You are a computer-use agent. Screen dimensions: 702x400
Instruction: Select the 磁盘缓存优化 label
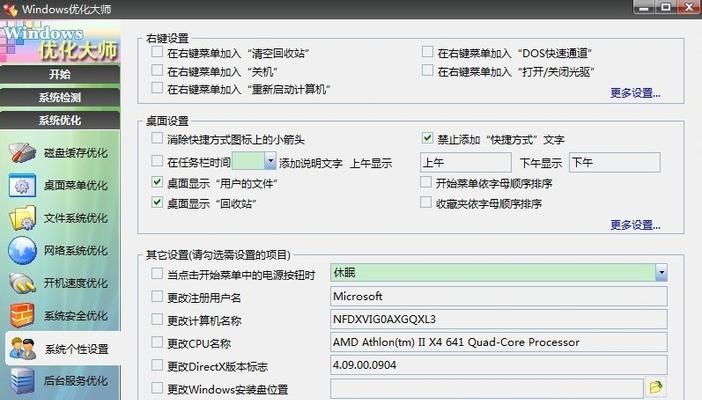click(x=76, y=153)
